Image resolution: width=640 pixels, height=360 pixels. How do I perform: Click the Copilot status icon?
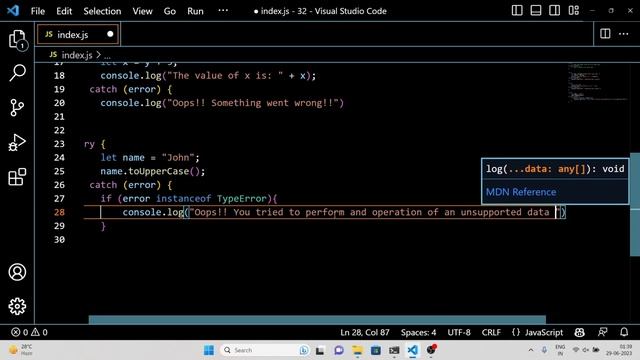[x=579, y=332]
